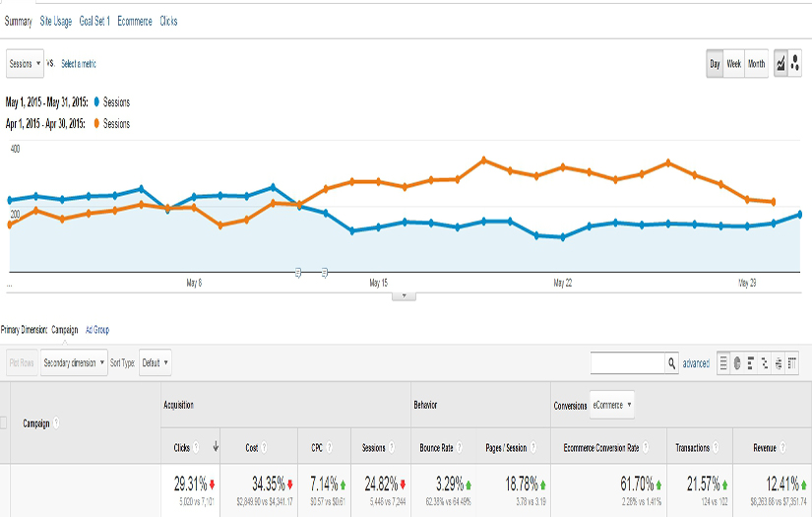Viewport: 812px width, 517px height.
Task: Switch to line chart view
Action: click(x=781, y=63)
